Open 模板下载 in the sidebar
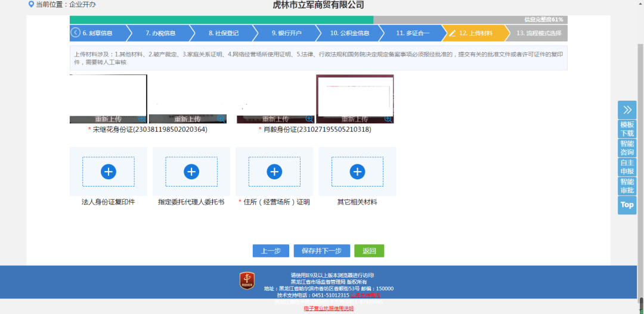The height and width of the screenshot is (314, 644). (x=627, y=129)
